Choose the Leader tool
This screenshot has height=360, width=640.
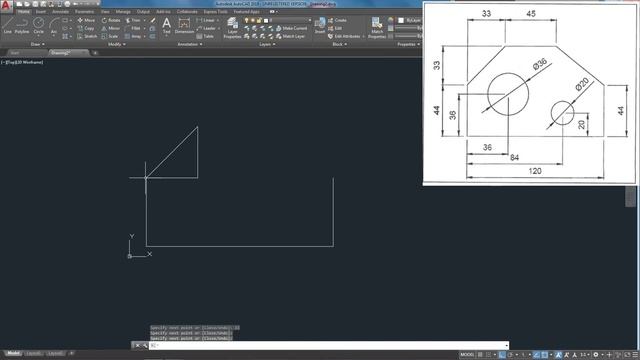point(206,28)
